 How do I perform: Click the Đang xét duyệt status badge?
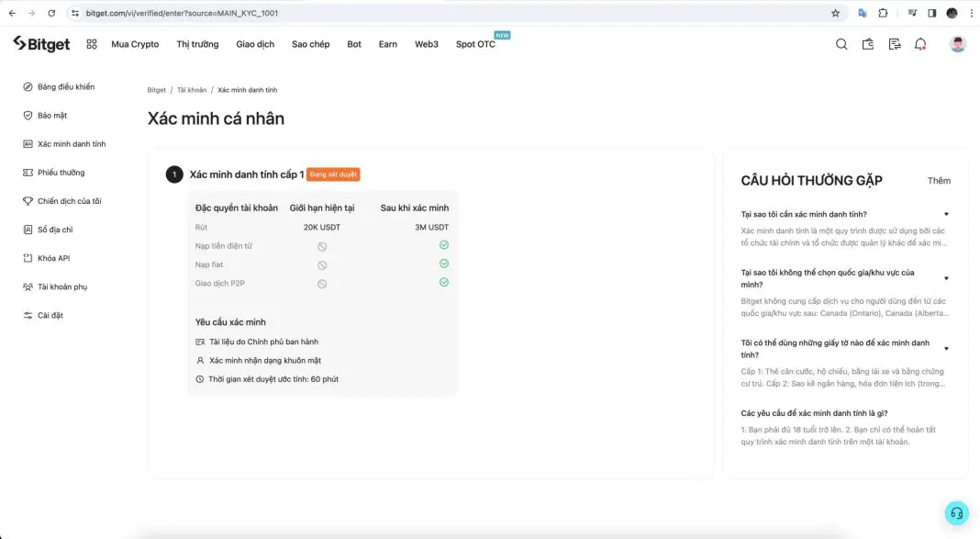[333, 174]
